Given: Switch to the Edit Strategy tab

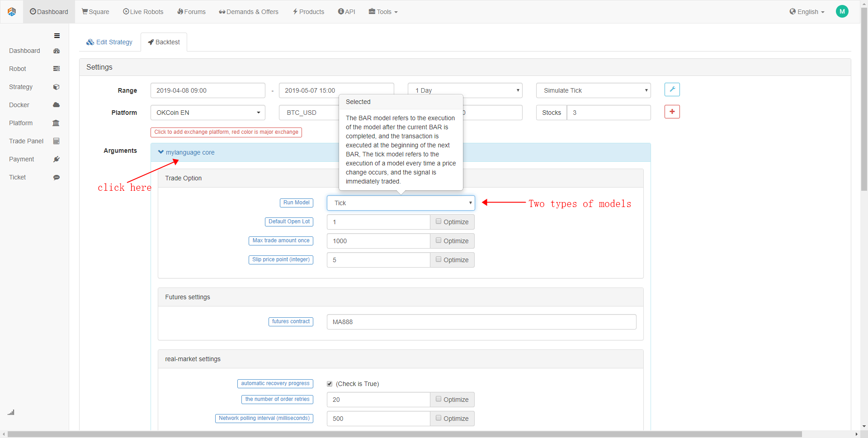Looking at the screenshot, I should pyautogui.click(x=109, y=42).
